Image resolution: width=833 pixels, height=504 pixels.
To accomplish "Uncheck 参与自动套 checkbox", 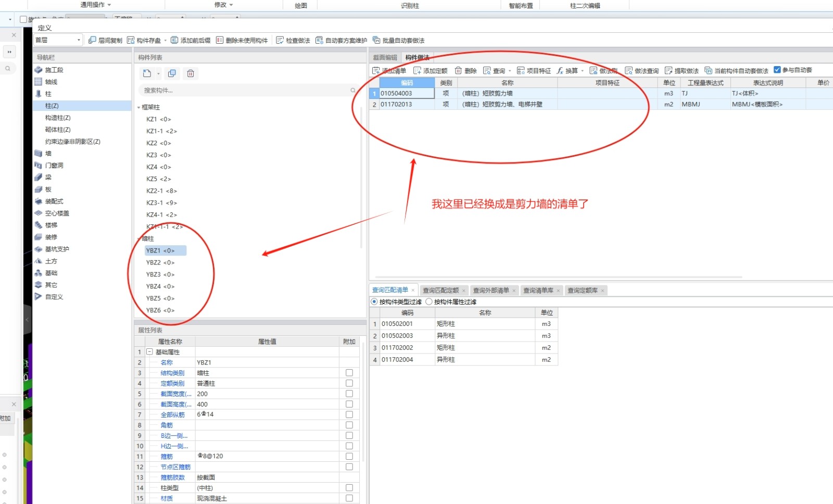I will tap(777, 70).
